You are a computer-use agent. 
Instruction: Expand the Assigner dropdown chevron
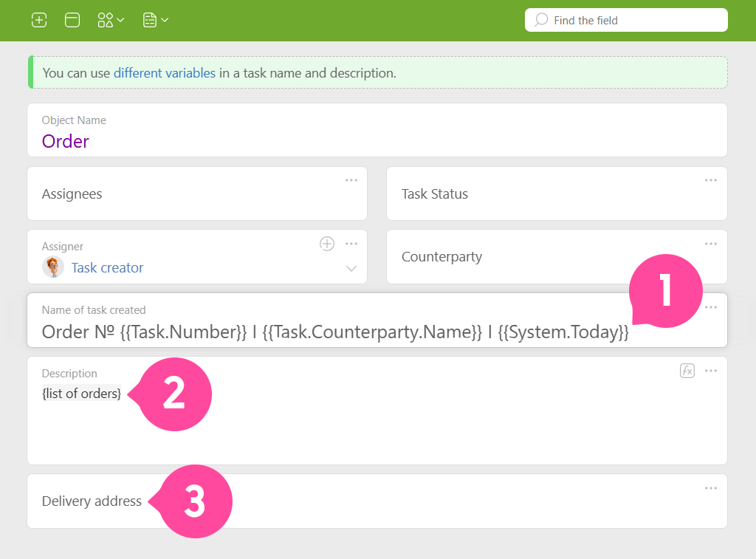point(351,269)
